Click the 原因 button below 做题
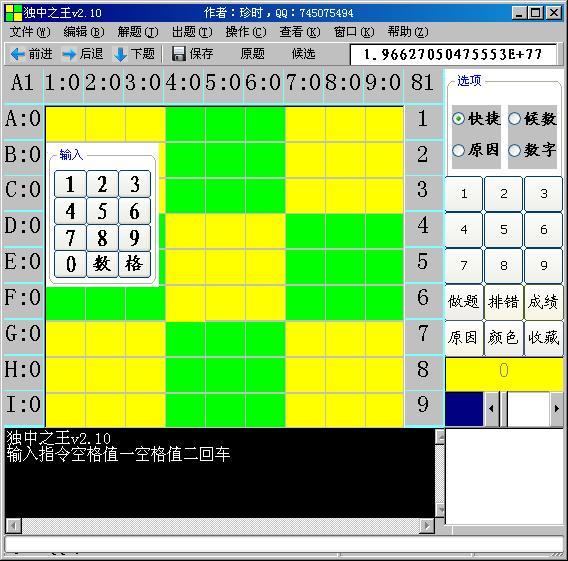The image size is (568, 561). coord(464,338)
